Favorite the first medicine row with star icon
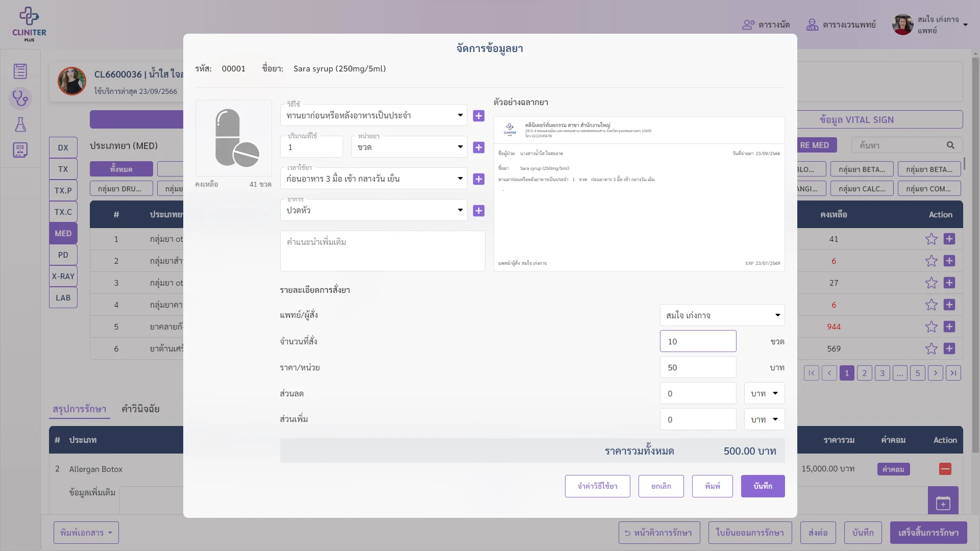Image resolution: width=980 pixels, height=551 pixels. pyautogui.click(x=931, y=239)
